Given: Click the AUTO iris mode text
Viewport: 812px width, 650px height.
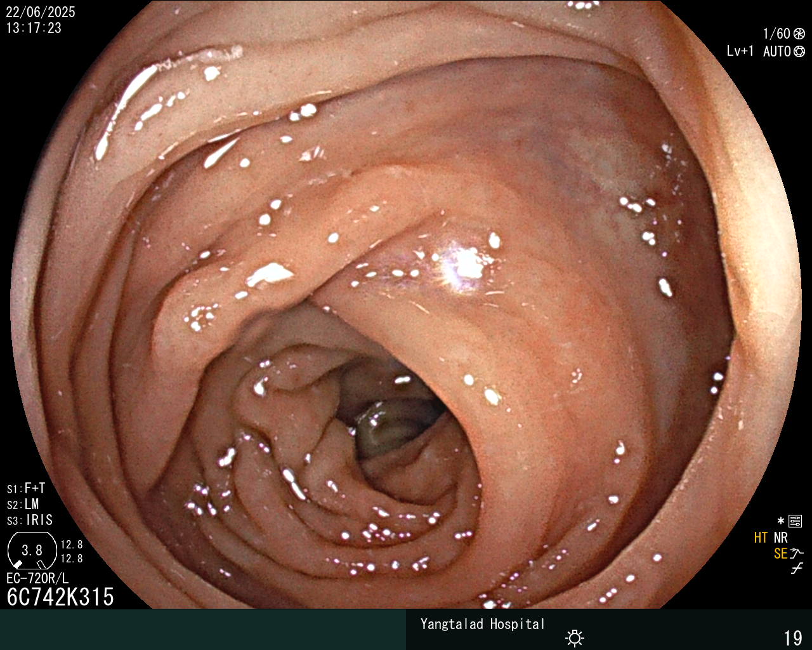Looking at the screenshot, I should [777, 51].
